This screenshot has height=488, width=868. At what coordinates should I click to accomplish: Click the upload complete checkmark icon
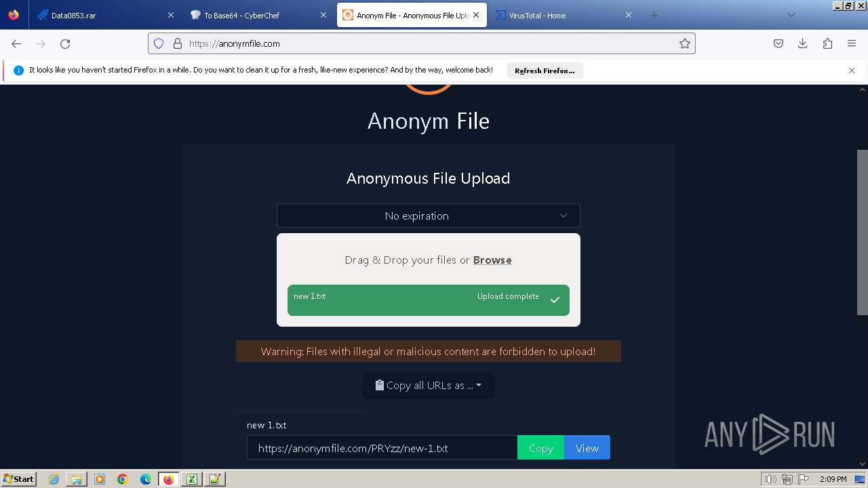(x=555, y=300)
